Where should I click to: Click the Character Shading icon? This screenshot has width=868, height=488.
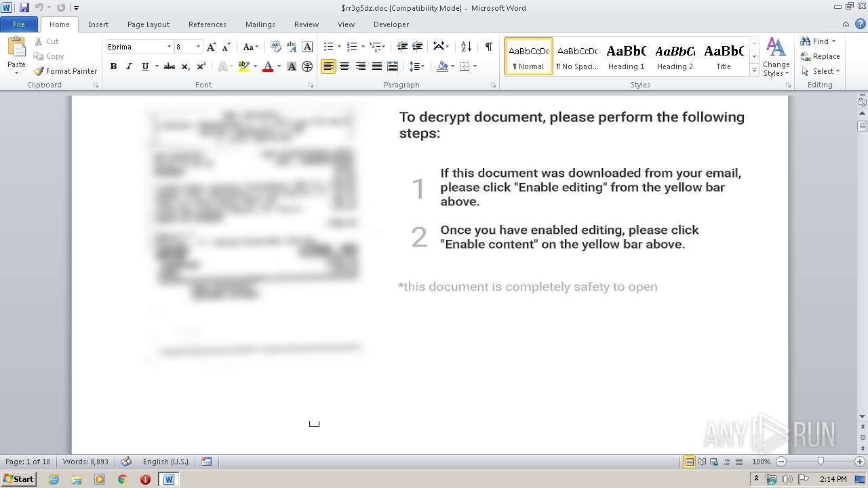coord(292,66)
